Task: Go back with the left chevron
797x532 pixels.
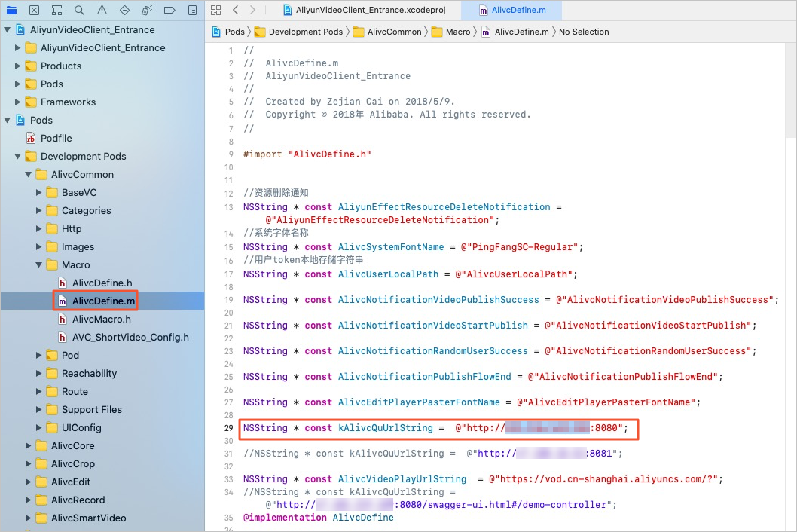Action: 235,10
